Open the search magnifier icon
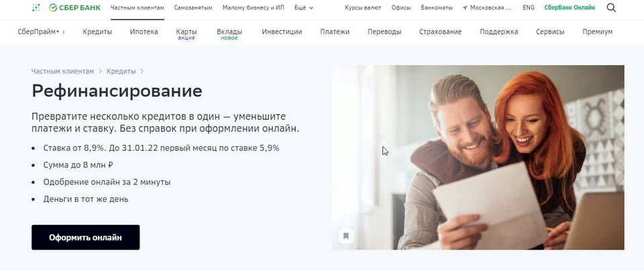 (x=611, y=8)
